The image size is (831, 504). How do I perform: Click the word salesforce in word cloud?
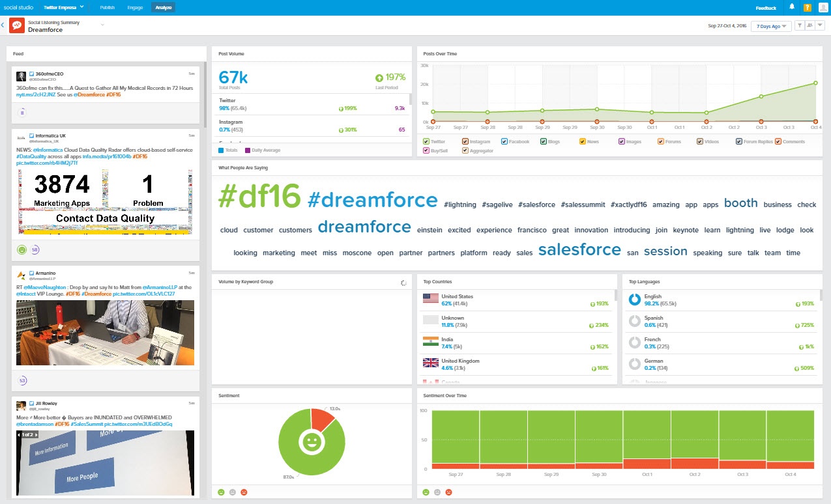pos(579,249)
